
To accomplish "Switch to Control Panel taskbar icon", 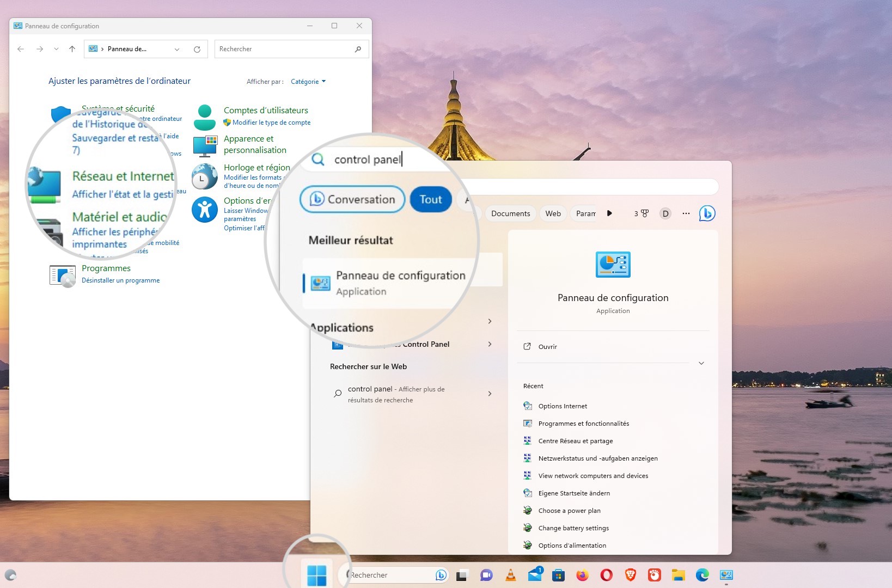I will click(x=726, y=575).
